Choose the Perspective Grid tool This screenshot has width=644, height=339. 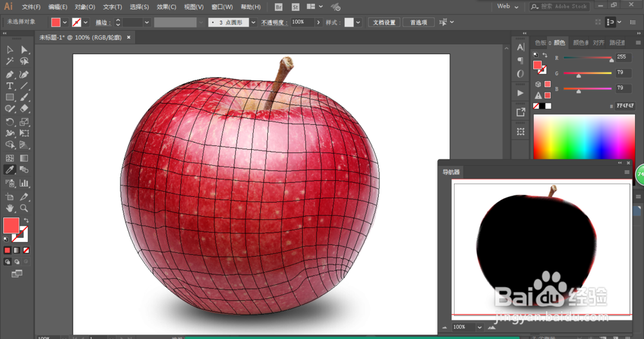tap(24, 145)
